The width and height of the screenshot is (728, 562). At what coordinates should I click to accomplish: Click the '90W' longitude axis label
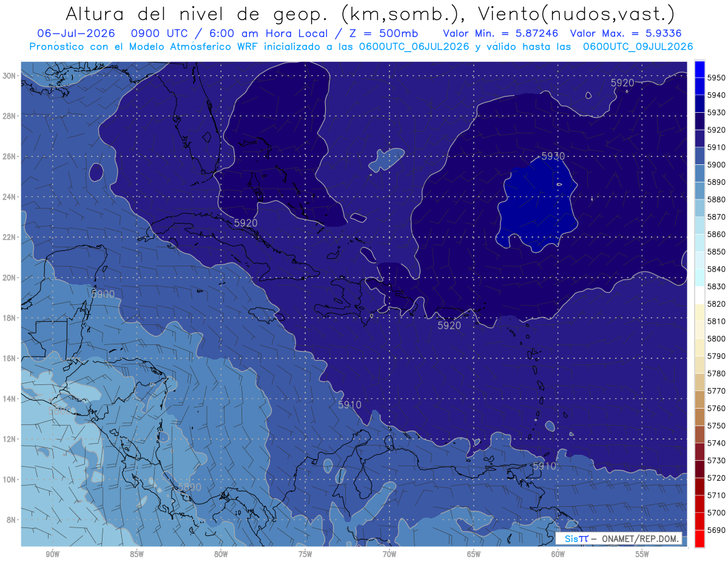pyautogui.click(x=52, y=554)
